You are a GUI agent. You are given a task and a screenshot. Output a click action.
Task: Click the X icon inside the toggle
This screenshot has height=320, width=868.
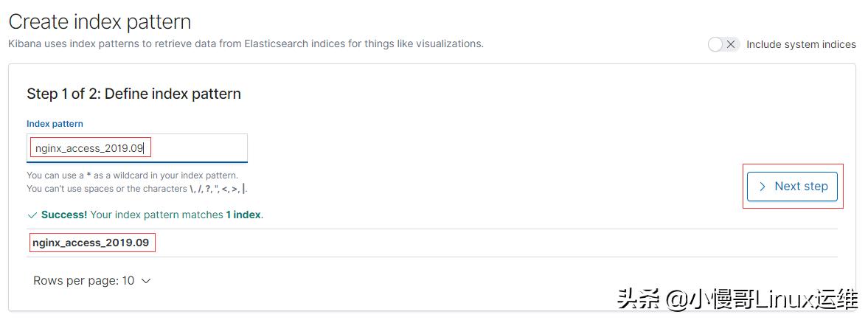point(730,44)
